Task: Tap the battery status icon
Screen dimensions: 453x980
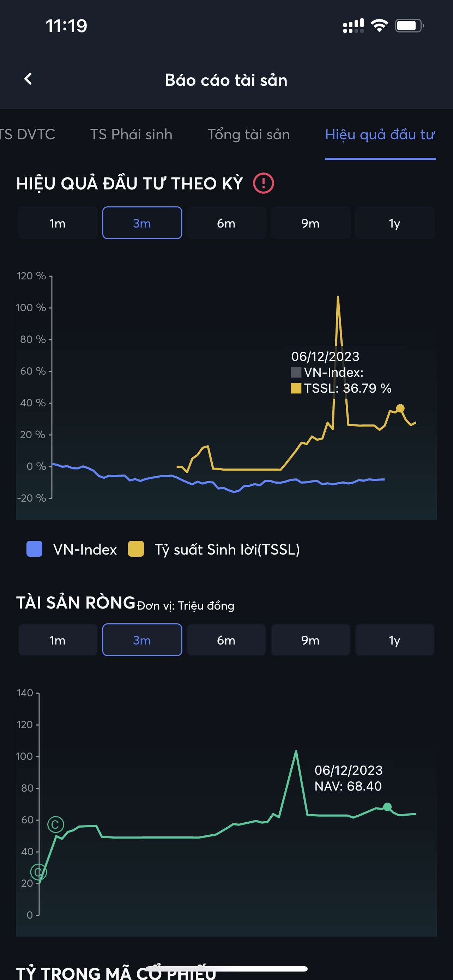Action: pos(409,26)
